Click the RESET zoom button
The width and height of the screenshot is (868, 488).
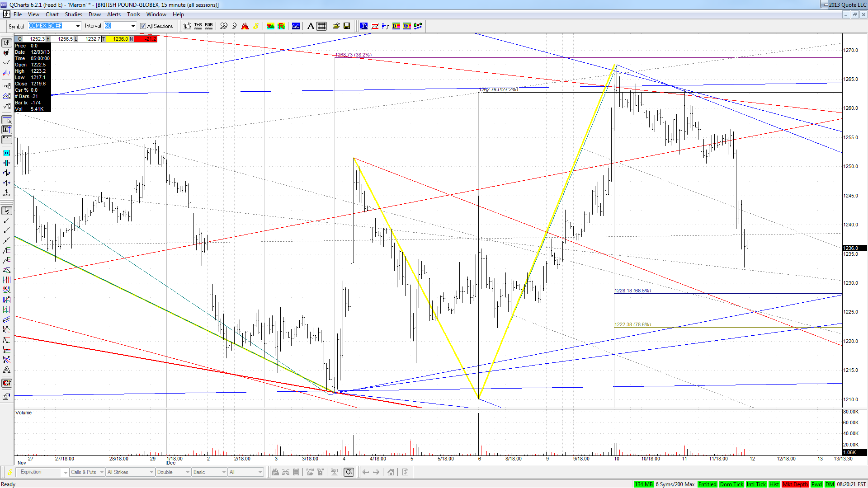tap(6, 193)
